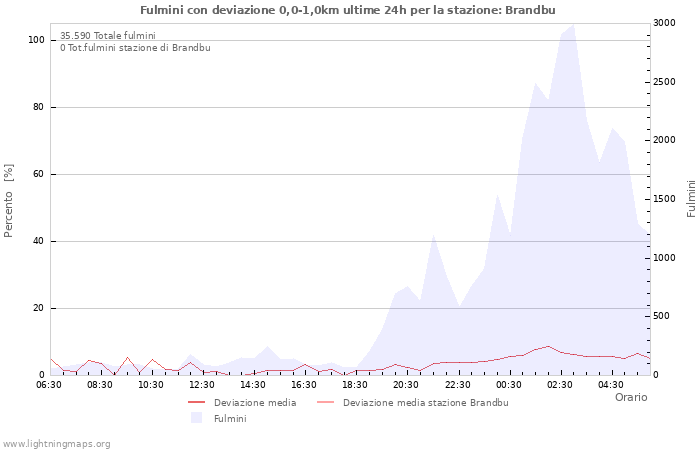
Task: Click the 00:30 time tick label
Action: 508,385
